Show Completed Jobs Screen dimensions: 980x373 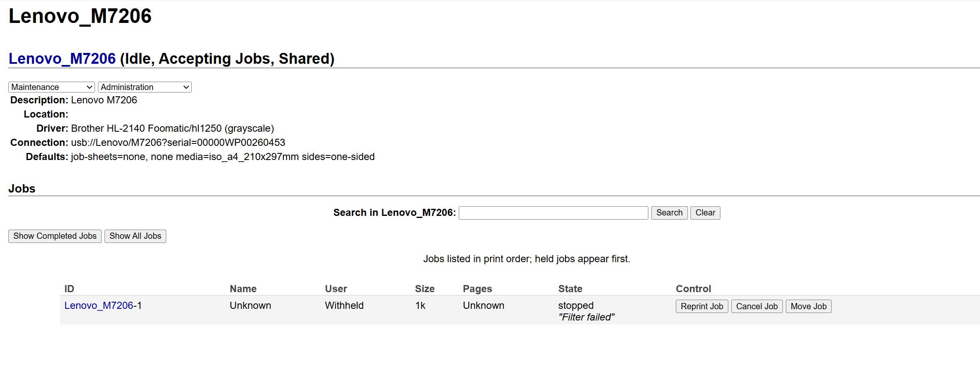click(55, 236)
